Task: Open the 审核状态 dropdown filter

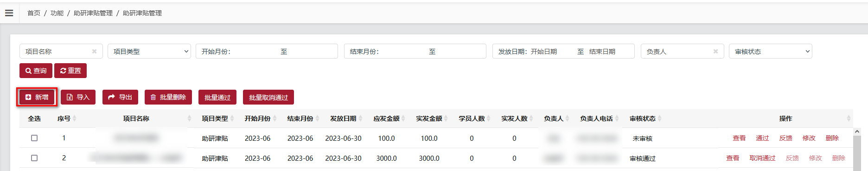Action: point(771,51)
